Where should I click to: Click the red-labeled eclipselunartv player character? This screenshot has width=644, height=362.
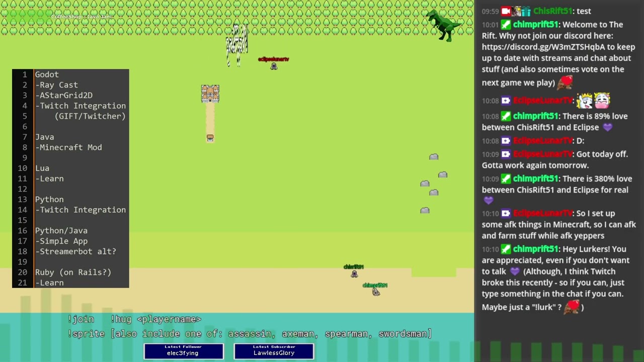(x=274, y=66)
